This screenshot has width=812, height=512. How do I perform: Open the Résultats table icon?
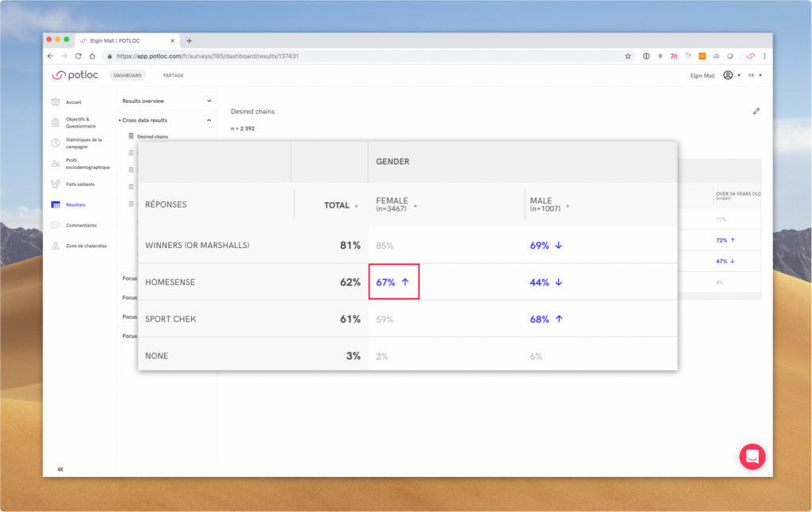[x=56, y=204]
